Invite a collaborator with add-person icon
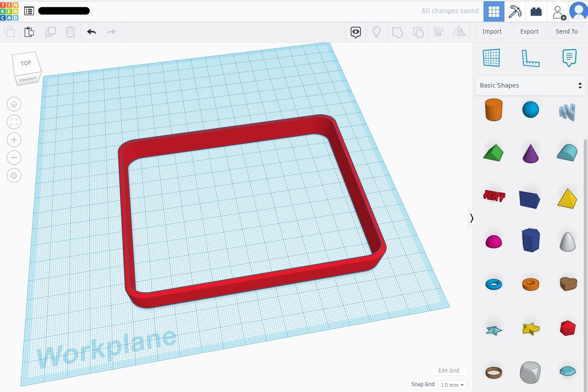Viewport: 588px width, 392px height. [x=559, y=12]
